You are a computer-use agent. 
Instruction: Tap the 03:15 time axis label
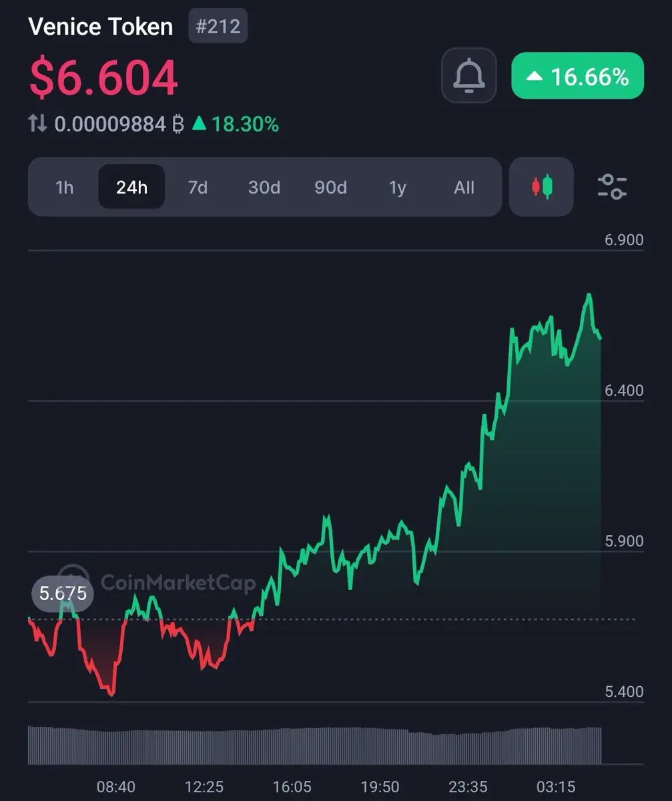point(556,787)
